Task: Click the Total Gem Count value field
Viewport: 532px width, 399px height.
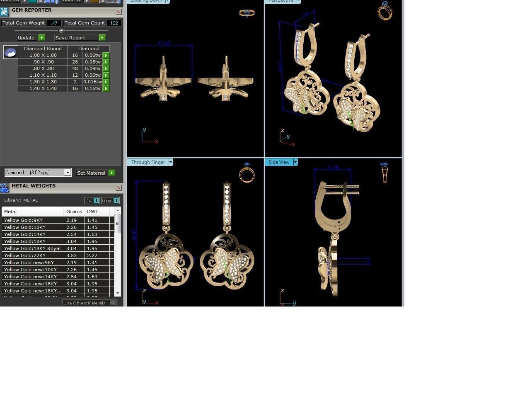Action: click(114, 23)
